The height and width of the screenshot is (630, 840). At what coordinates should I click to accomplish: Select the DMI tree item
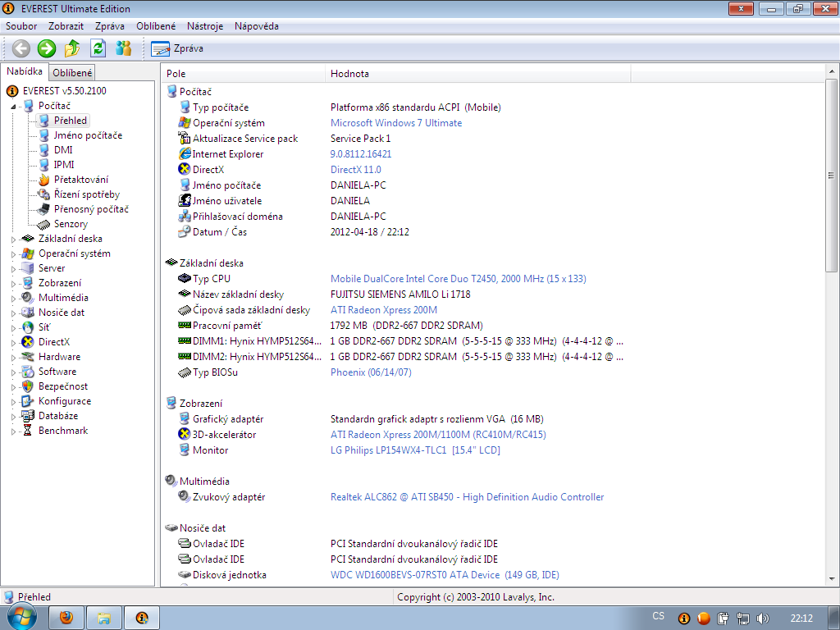63,150
